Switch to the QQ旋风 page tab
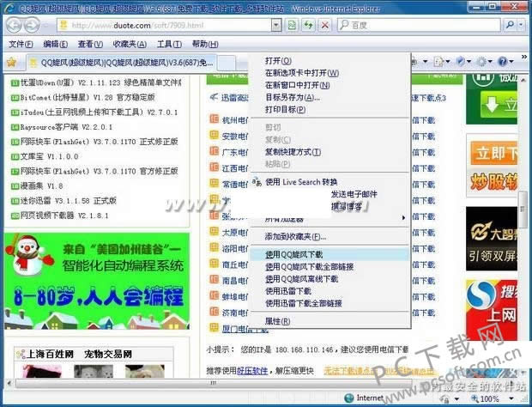 click(x=122, y=63)
